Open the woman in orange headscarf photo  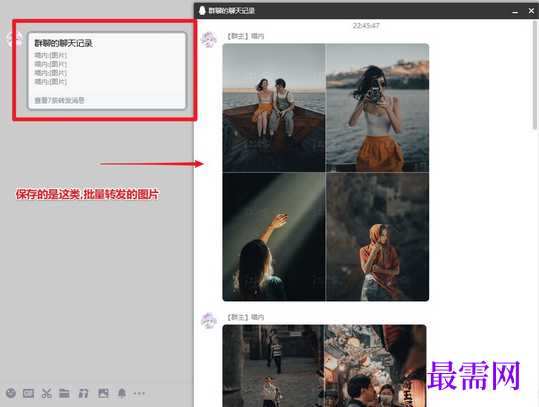point(377,237)
